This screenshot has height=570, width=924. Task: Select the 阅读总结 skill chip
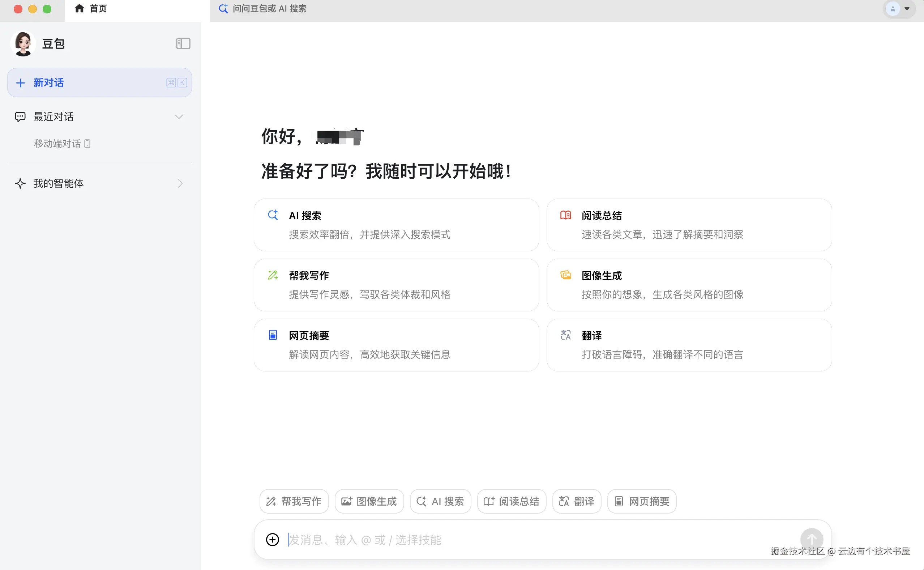coord(512,501)
